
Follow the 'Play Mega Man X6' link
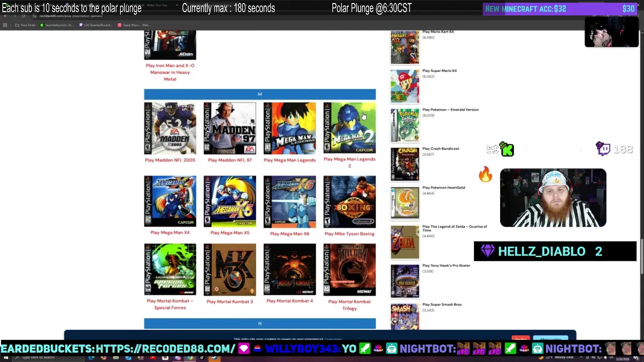click(x=290, y=234)
